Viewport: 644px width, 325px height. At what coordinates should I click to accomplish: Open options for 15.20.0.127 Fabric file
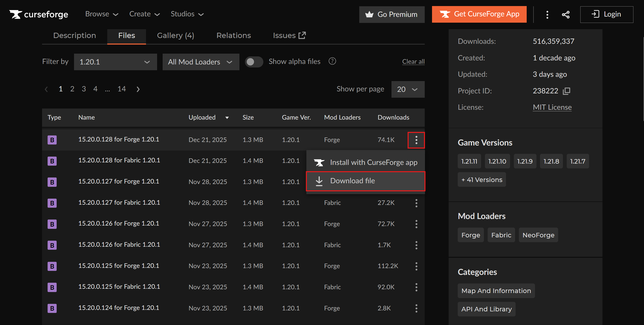click(416, 203)
